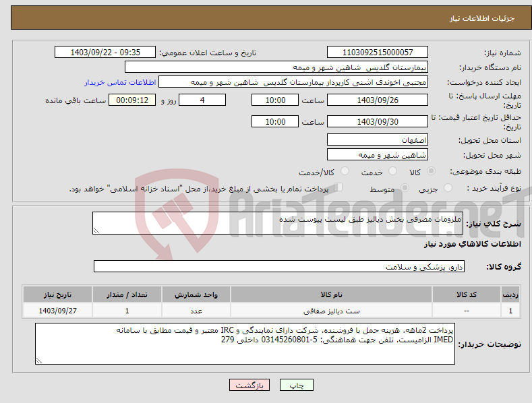Click the توضیحات خریدار notes text area
This screenshot has width=532, height=403.
point(245,344)
